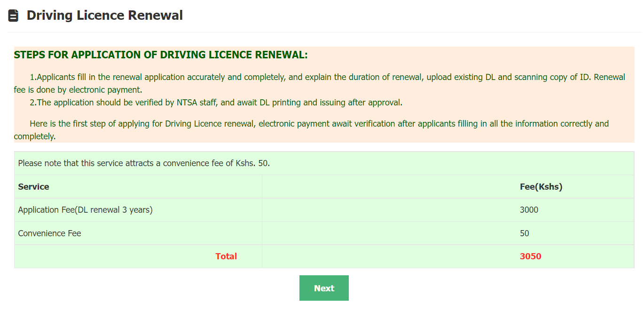Select step 1 text about filling the application

[320, 77]
